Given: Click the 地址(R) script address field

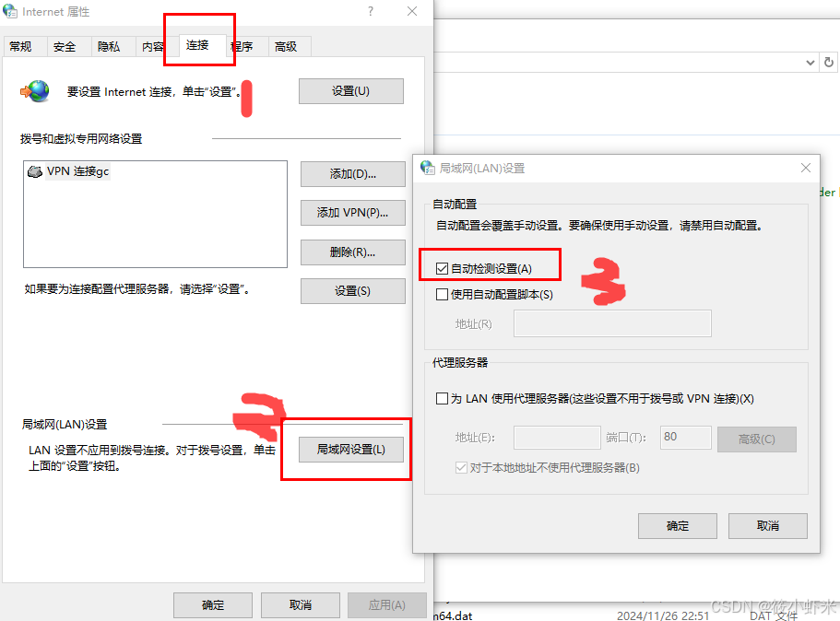Looking at the screenshot, I should tap(612, 323).
